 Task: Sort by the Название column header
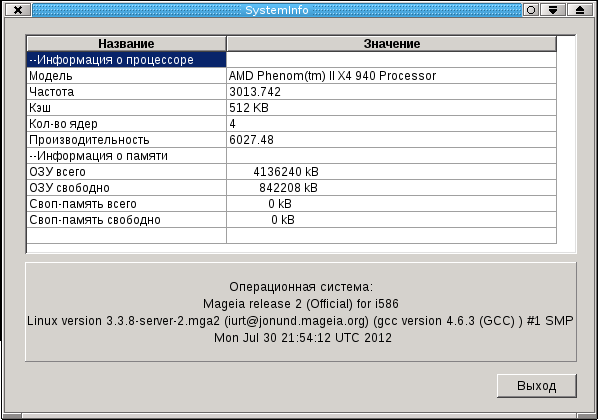pyautogui.click(x=126, y=43)
